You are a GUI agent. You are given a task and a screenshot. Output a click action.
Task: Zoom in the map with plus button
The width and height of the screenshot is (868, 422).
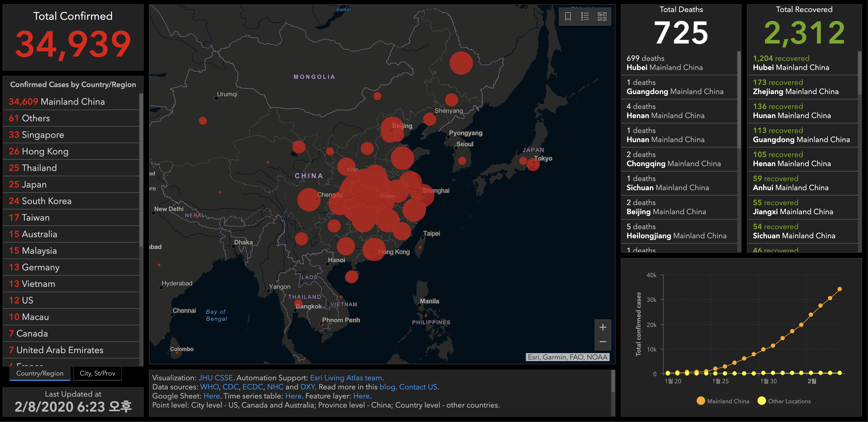[x=603, y=327]
